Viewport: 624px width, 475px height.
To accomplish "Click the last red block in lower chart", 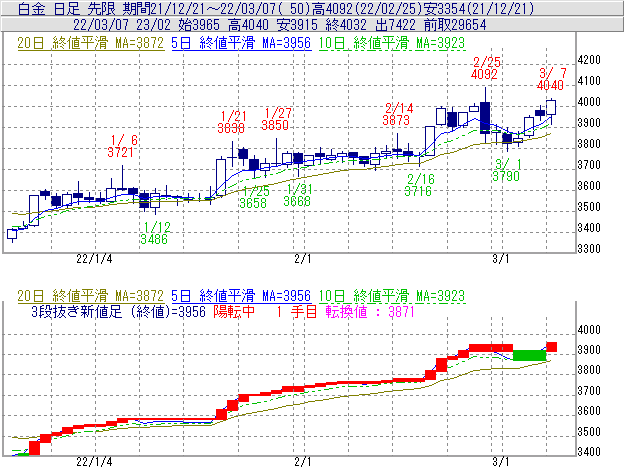I will pos(552,347).
